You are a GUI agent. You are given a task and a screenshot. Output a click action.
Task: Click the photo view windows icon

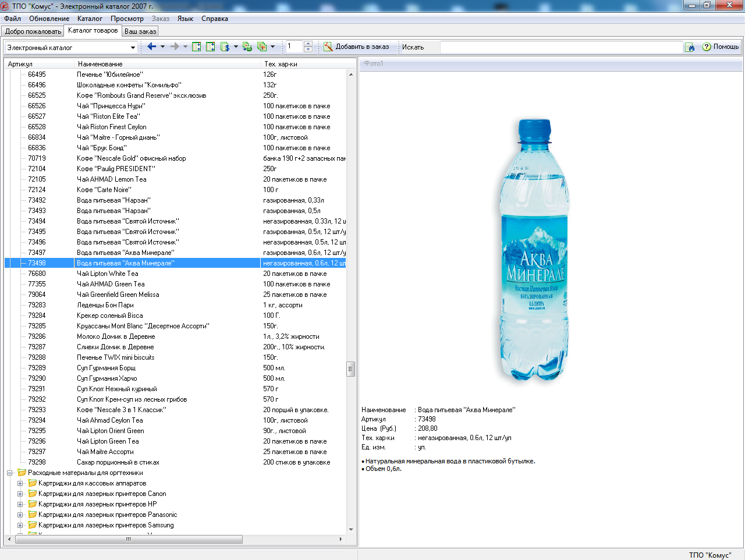click(262, 47)
